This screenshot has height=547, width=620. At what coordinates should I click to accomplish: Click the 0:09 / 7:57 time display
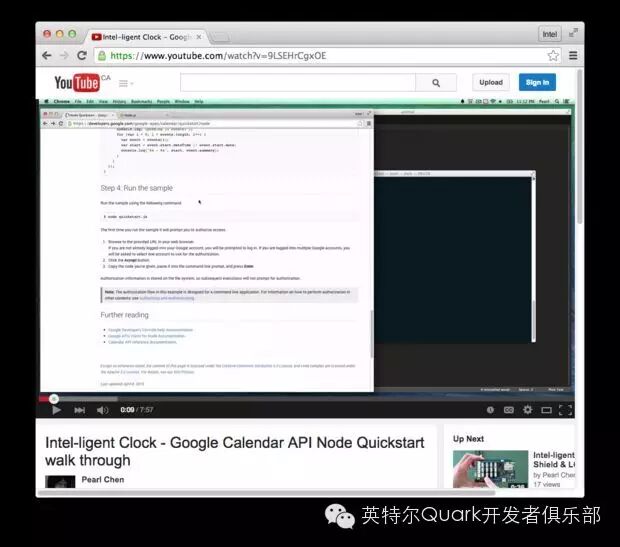pos(136,410)
